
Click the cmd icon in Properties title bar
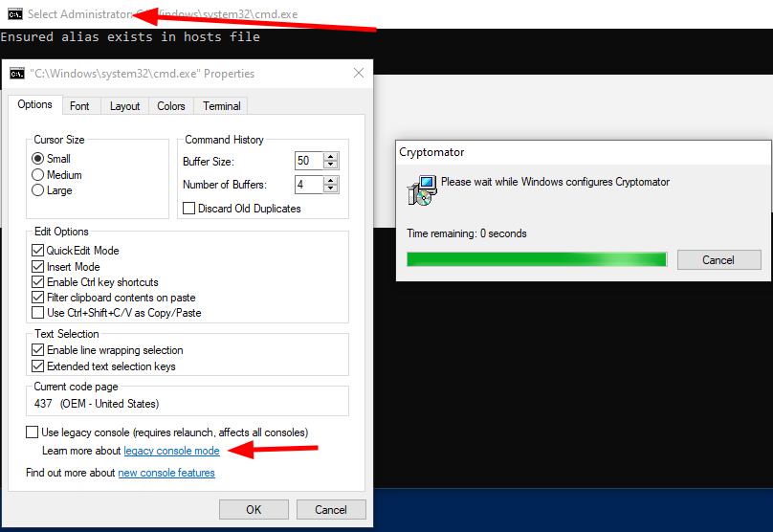[17, 74]
